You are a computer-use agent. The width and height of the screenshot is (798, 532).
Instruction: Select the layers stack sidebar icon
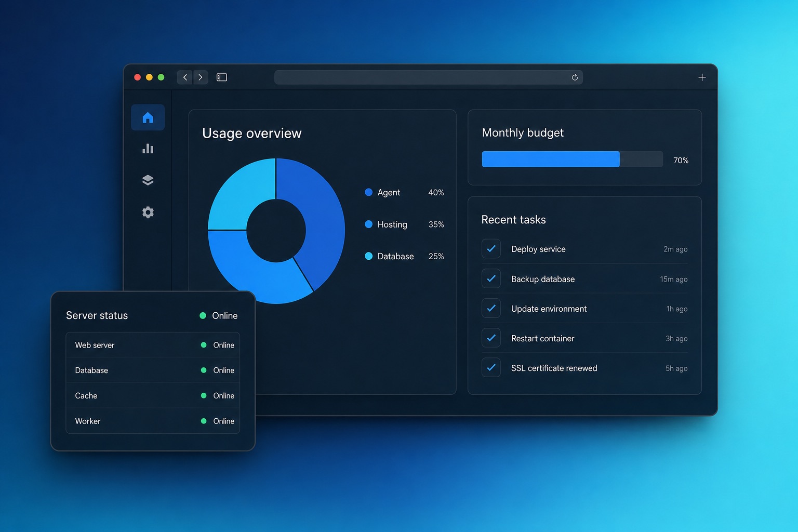point(148,180)
